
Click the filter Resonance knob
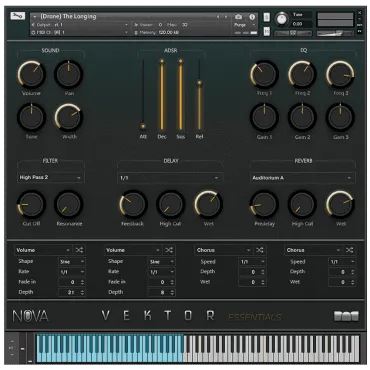(x=69, y=204)
